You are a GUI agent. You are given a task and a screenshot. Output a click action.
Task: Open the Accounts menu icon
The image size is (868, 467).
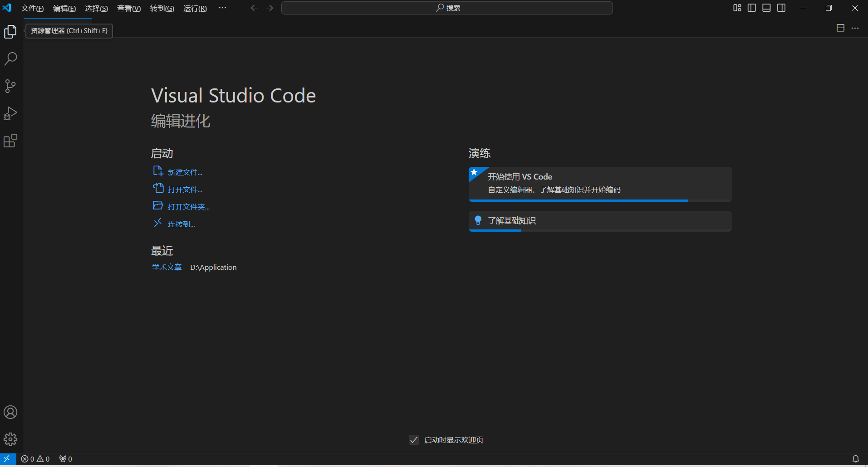point(10,412)
